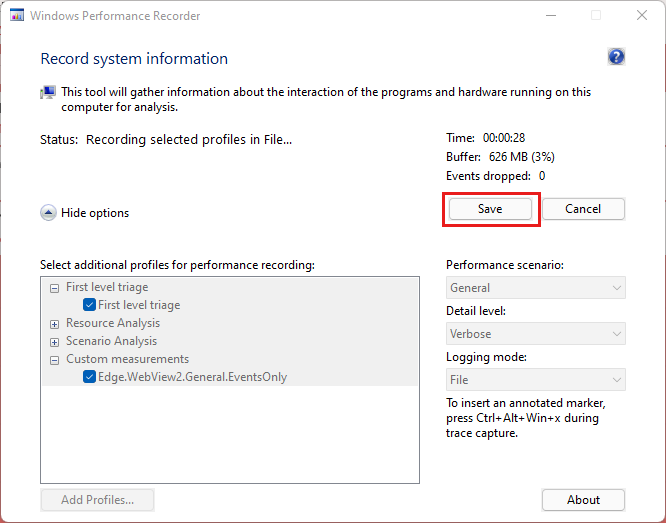Select the Scenario Analysis tree label
666x523 pixels.
coord(111,341)
